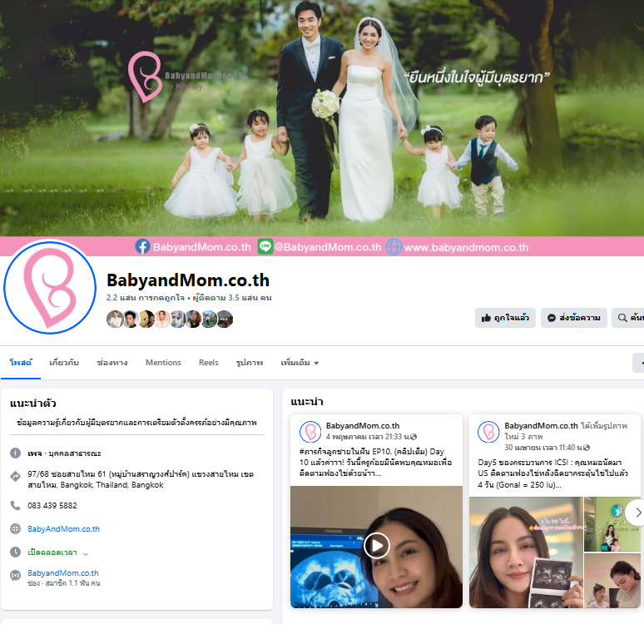Click the clock icon for opening hours

click(x=15, y=552)
